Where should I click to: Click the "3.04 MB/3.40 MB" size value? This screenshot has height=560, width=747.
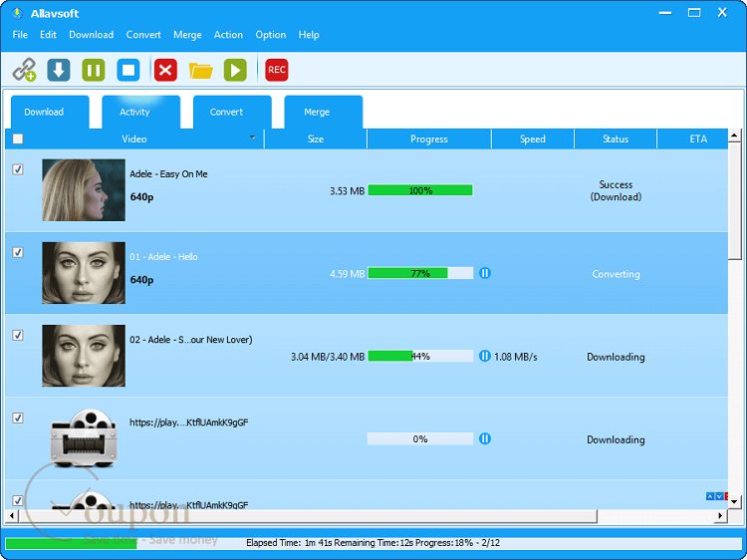click(x=328, y=357)
